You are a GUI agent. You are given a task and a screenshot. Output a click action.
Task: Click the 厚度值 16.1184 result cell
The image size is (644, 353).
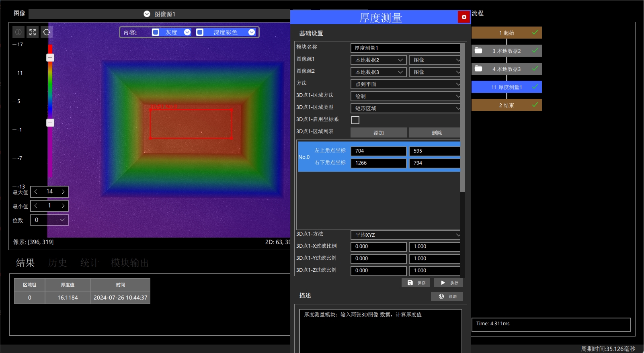coord(68,298)
